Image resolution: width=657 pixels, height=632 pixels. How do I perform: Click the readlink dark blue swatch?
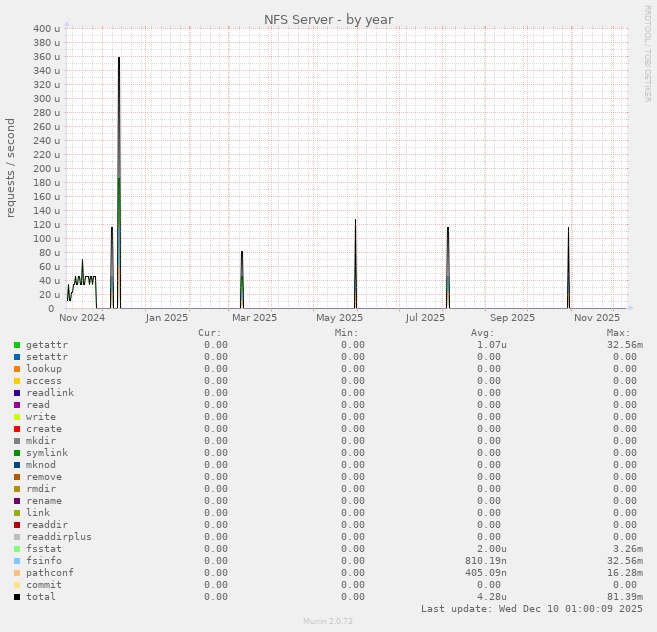point(17,393)
